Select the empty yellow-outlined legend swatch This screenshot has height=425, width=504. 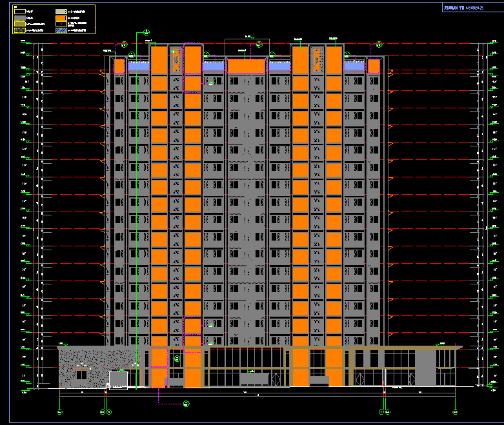(20, 12)
